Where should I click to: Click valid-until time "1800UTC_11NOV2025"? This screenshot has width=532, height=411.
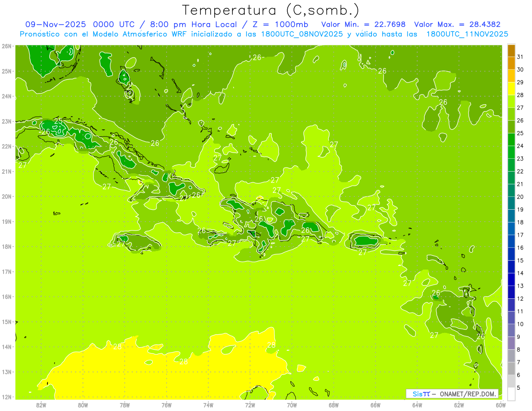pos(467,34)
